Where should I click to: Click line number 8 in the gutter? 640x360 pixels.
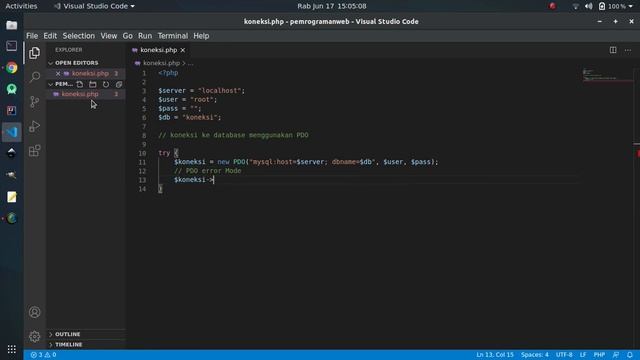tap(144, 135)
